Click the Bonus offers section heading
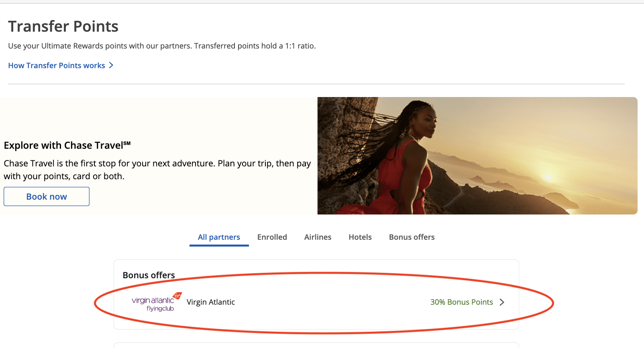 click(x=149, y=275)
